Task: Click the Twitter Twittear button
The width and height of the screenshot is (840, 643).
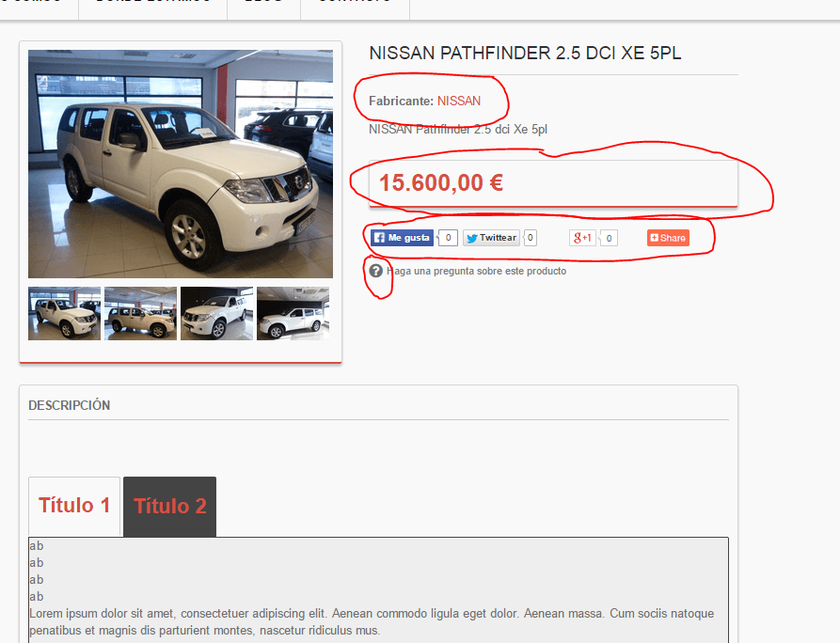Action: click(x=491, y=238)
